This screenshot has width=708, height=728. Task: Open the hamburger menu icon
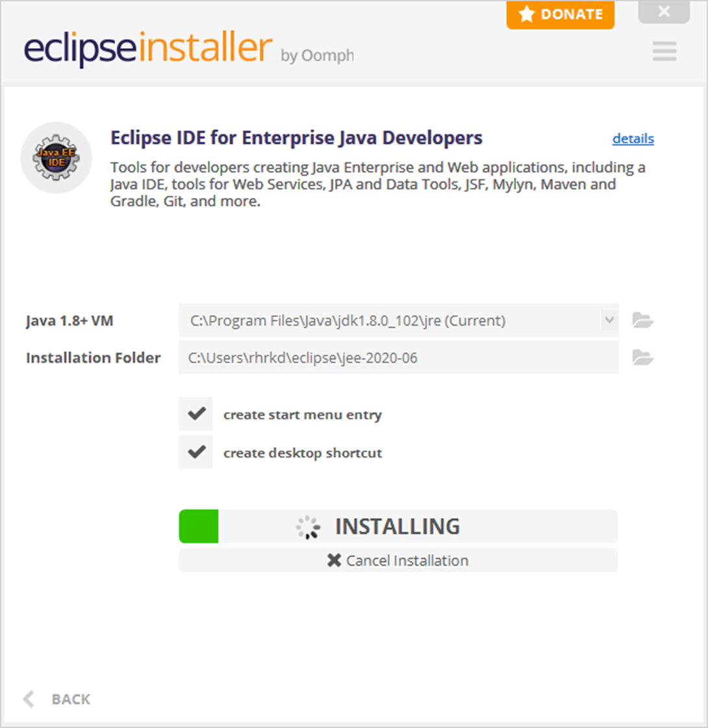tap(664, 51)
